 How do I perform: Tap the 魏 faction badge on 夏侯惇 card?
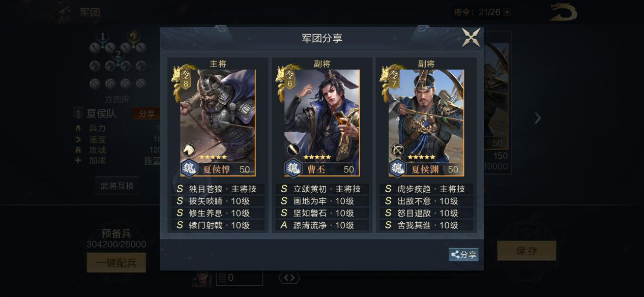pos(190,168)
